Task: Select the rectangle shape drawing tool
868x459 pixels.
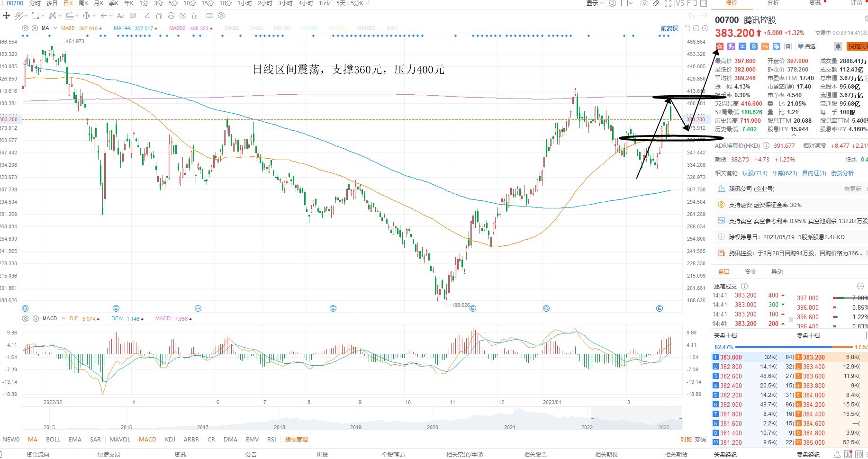Action: click(x=36, y=16)
